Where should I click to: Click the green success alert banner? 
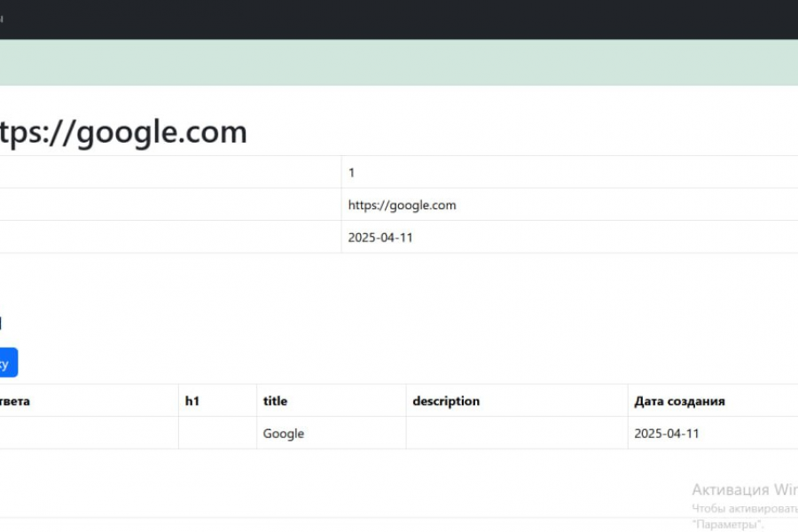tap(399, 62)
